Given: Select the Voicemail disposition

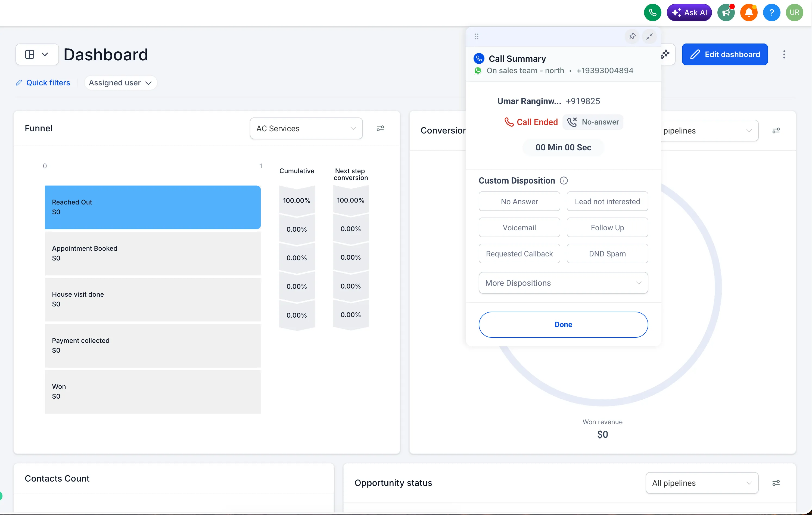Looking at the screenshot, I should click(519, 228).
